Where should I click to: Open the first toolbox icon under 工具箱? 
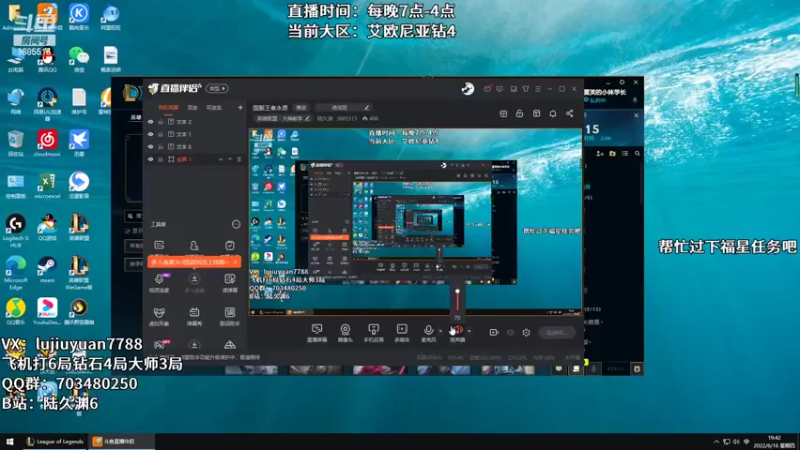pos(159,246)
